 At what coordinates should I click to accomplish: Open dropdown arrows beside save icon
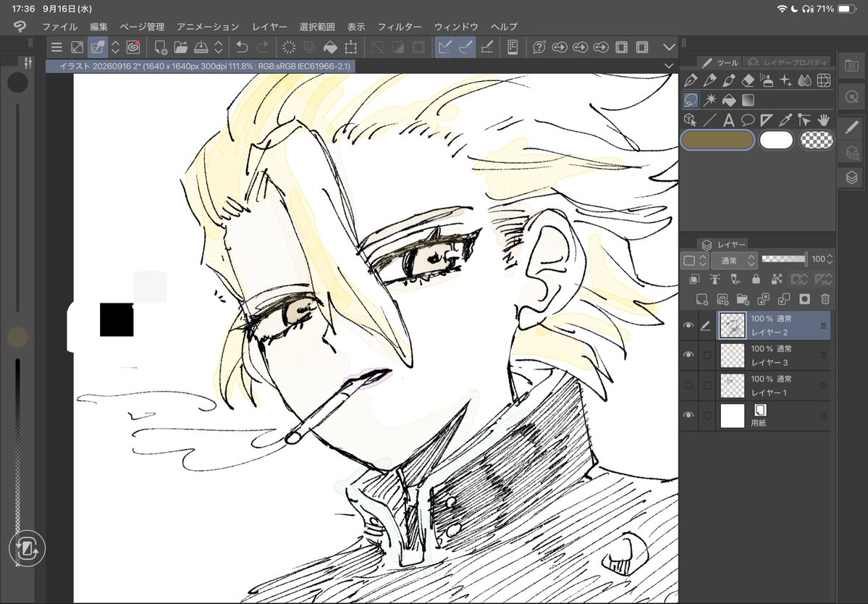[219, 47]
